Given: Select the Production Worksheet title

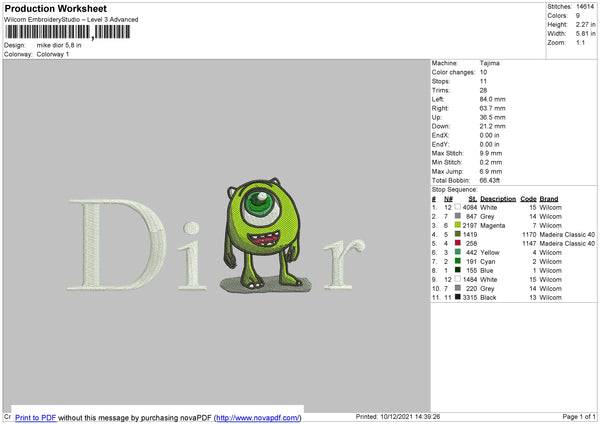Looking at the screenshot, I should coord(55,8).
